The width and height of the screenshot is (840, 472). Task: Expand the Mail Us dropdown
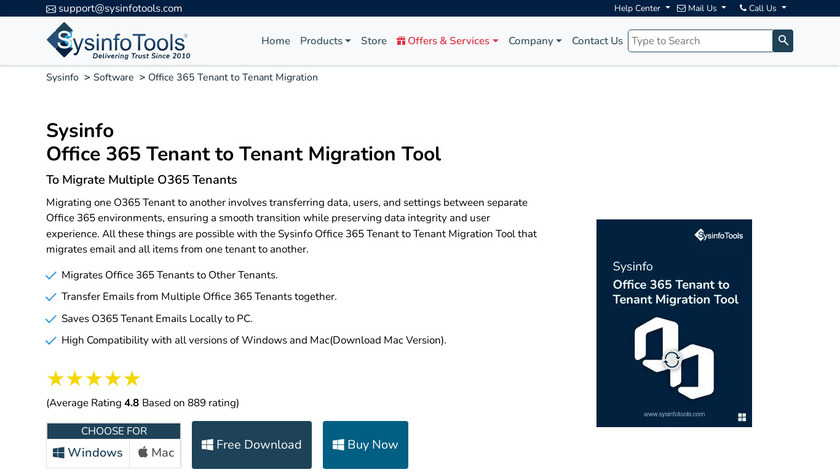[x=702, y=8]
